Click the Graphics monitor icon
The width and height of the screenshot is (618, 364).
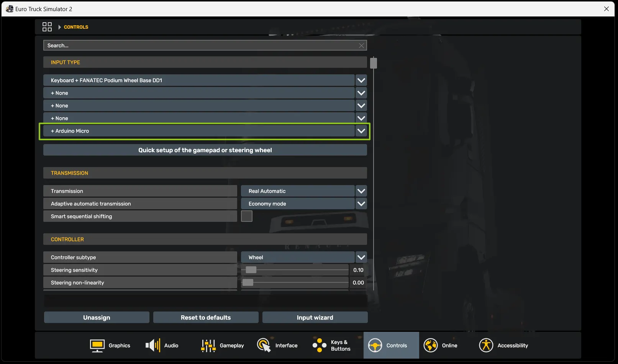click(97, 346)
